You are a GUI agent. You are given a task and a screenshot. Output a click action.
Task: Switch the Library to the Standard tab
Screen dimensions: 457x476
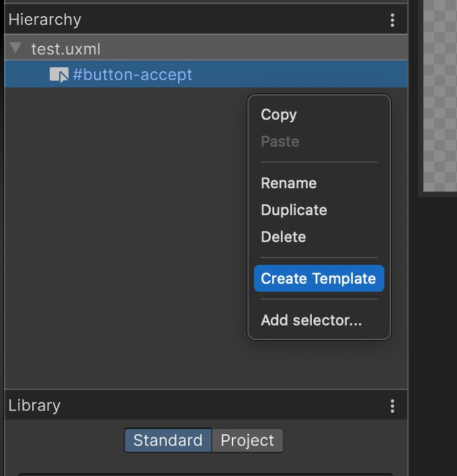(168, 440)
